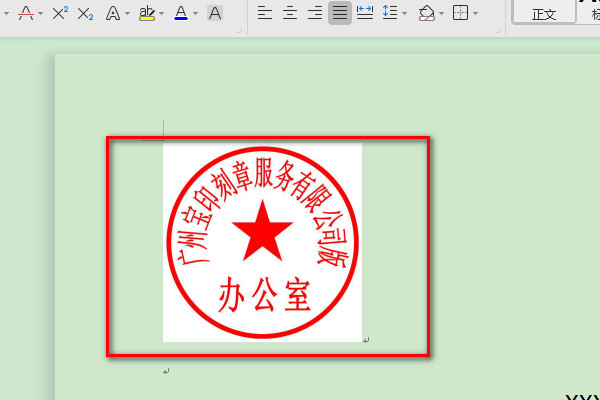Apply the yellow text highlight tool

147,13
